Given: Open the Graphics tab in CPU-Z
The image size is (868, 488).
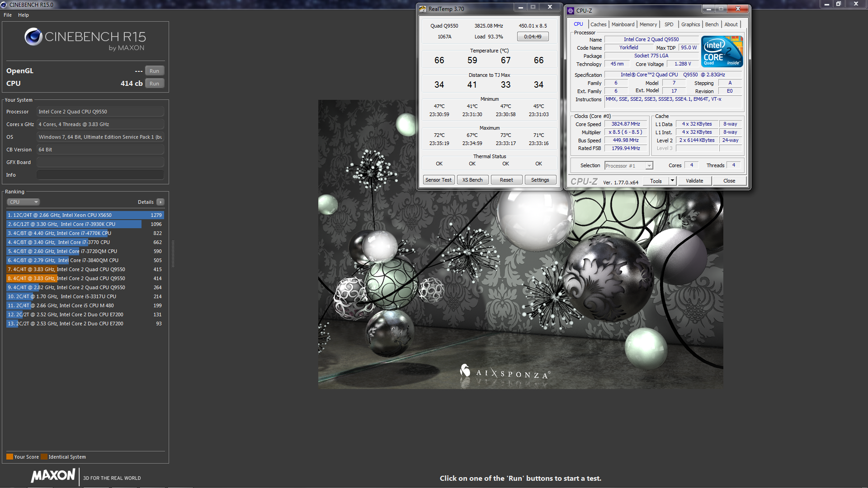Looking at the screenshot, I should click(x=690, y=24).
